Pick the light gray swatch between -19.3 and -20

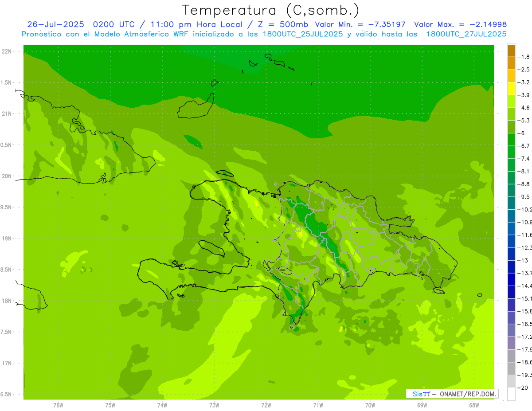[511, 382]
